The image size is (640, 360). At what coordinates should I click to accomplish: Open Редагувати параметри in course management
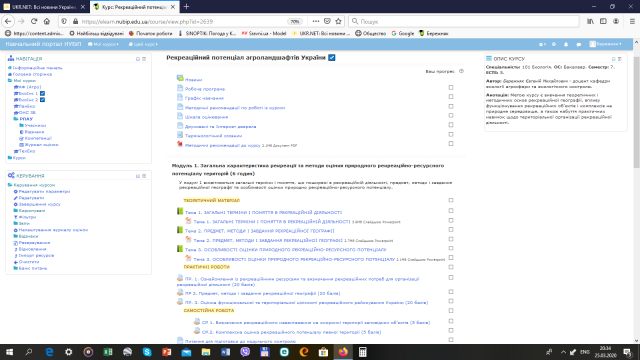[42, 191]
